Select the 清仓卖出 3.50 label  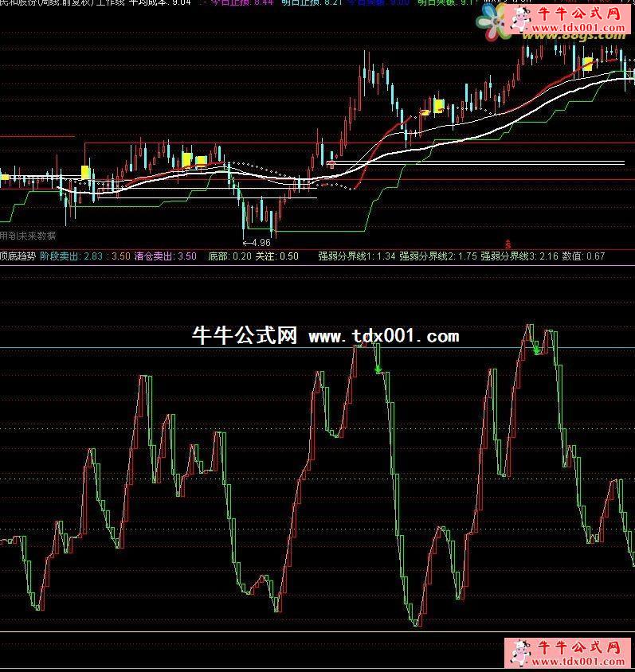[165, 256]
